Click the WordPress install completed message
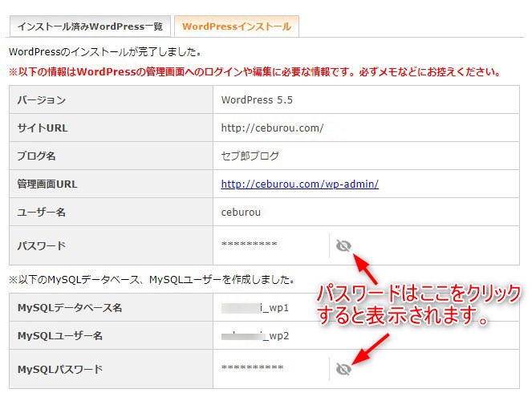This screenshot has height=393, width=532. (105, 52)
